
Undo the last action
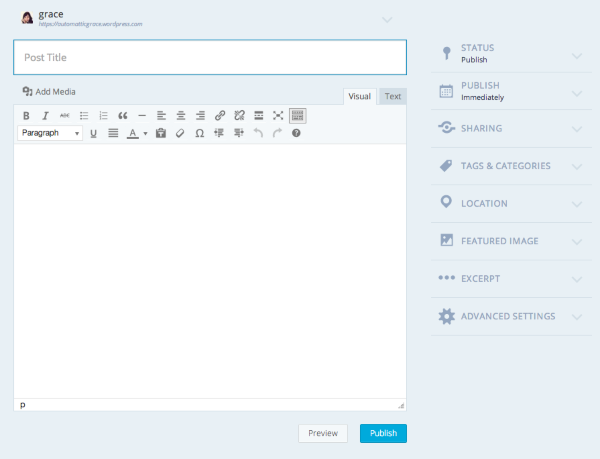pyautogui.click(x=258, y=133)
